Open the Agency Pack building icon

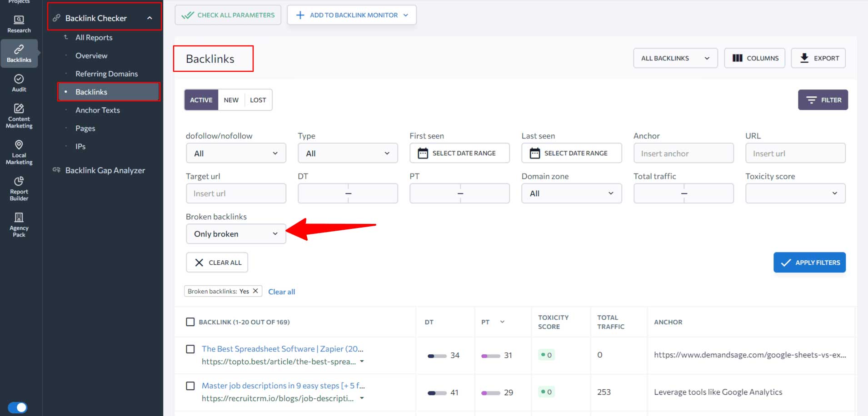coord(19,217)
